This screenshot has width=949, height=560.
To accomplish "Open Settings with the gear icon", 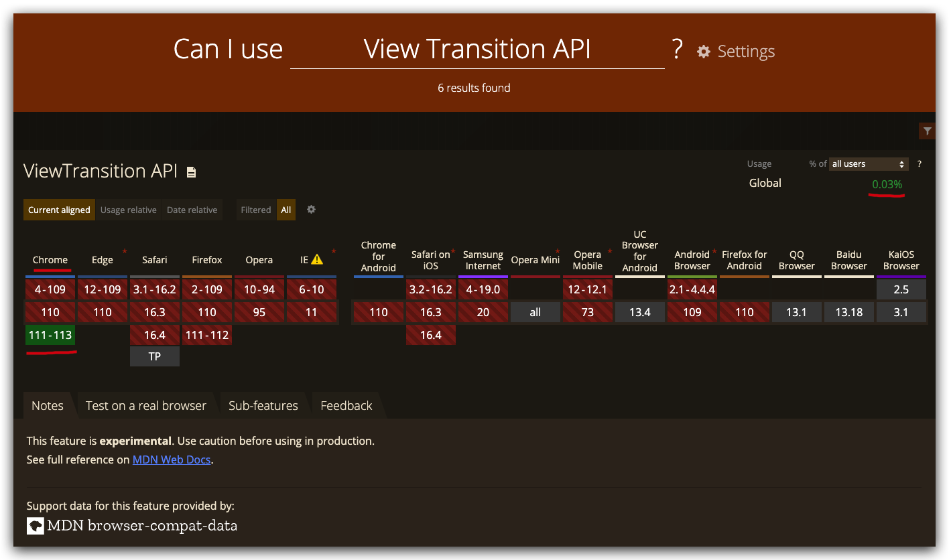I will pos(703,52).
